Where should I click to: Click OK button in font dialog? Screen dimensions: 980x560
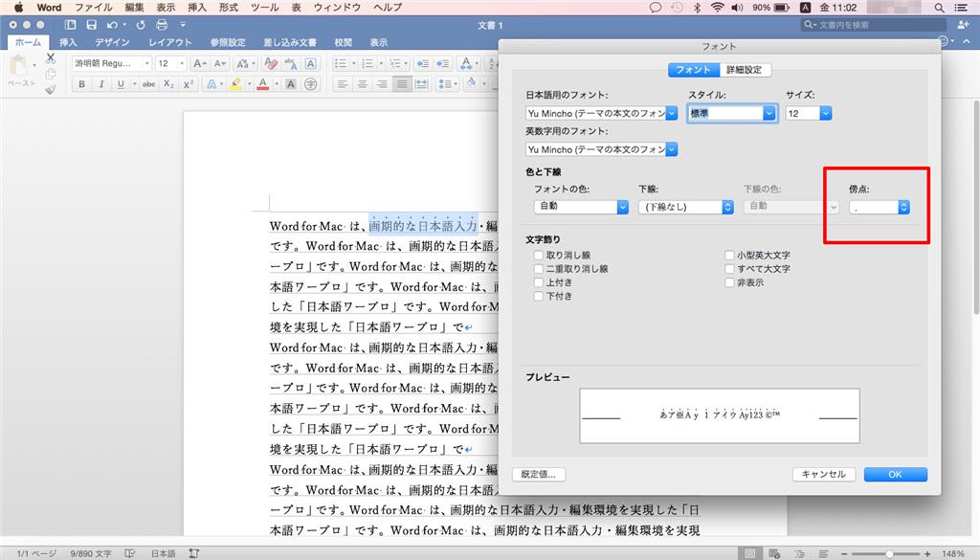895,475
